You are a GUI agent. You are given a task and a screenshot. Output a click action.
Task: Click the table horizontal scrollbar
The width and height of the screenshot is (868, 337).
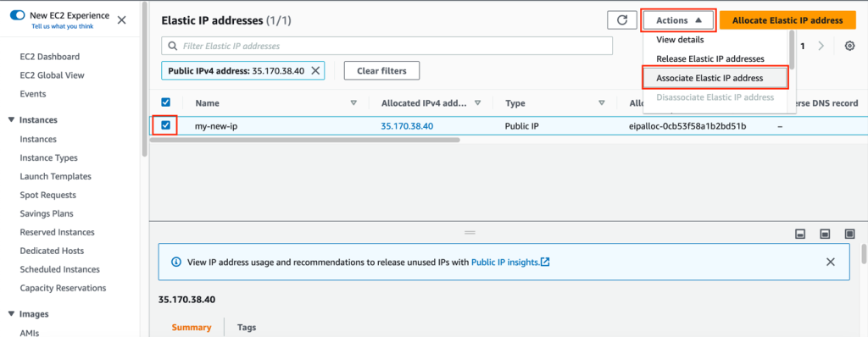pos(304,140)
